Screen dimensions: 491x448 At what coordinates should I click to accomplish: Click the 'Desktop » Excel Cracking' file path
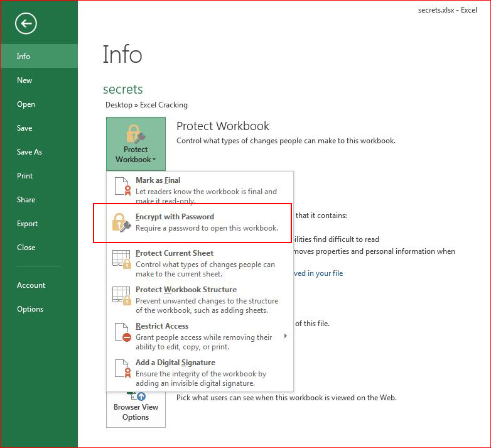point(146,105)
